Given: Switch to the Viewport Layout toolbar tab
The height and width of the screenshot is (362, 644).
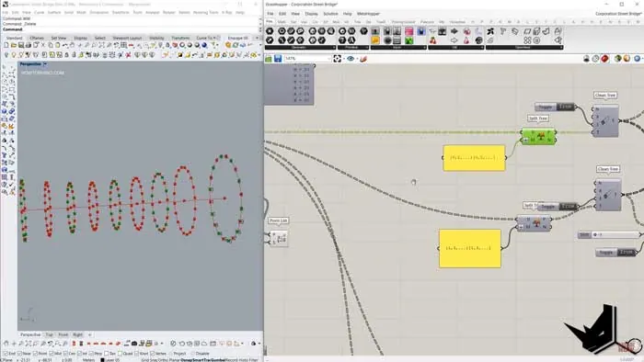Looking at the screenshot, I should tap(127, 38).
